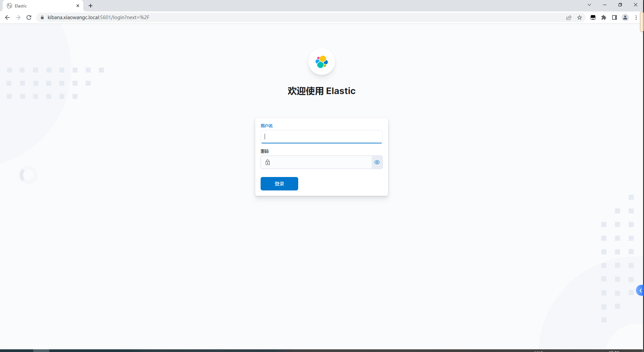This screenshot has width=644, height=352.
Task: Go back using the browser back arrow
Action: 7,17
